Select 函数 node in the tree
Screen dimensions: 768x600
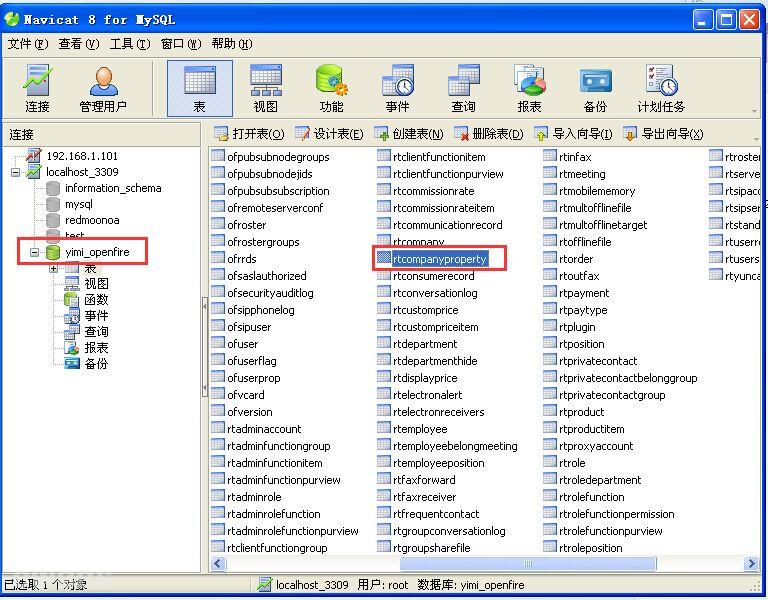tap(96, 300)
